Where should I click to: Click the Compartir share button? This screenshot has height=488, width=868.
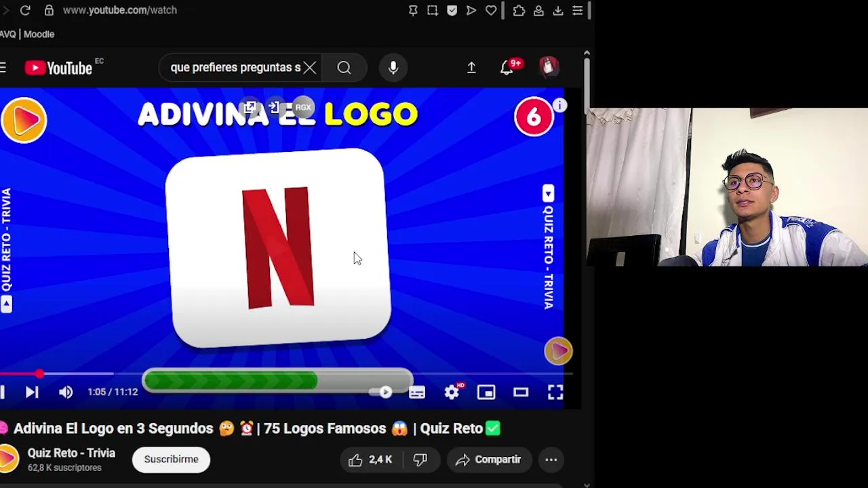click(x=488, y=460)
